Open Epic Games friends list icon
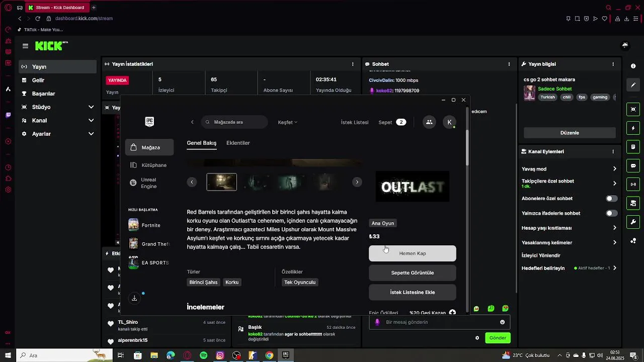The width and height of the screenshot is (644, 362). click(x=429, y=122)
